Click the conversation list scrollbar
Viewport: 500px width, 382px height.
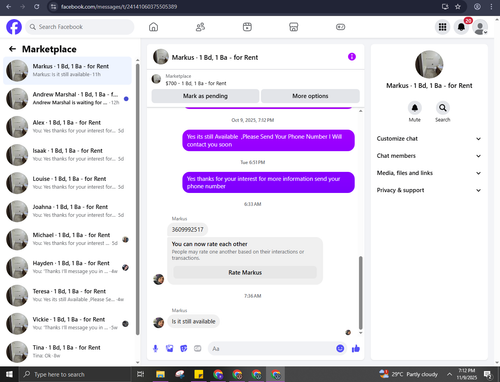pos(138,199)
